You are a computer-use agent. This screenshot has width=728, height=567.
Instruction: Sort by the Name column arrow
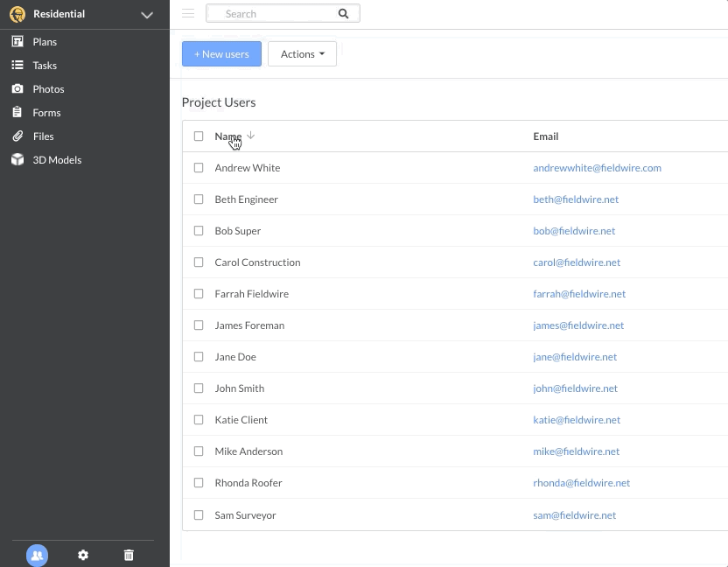[250, 136]
